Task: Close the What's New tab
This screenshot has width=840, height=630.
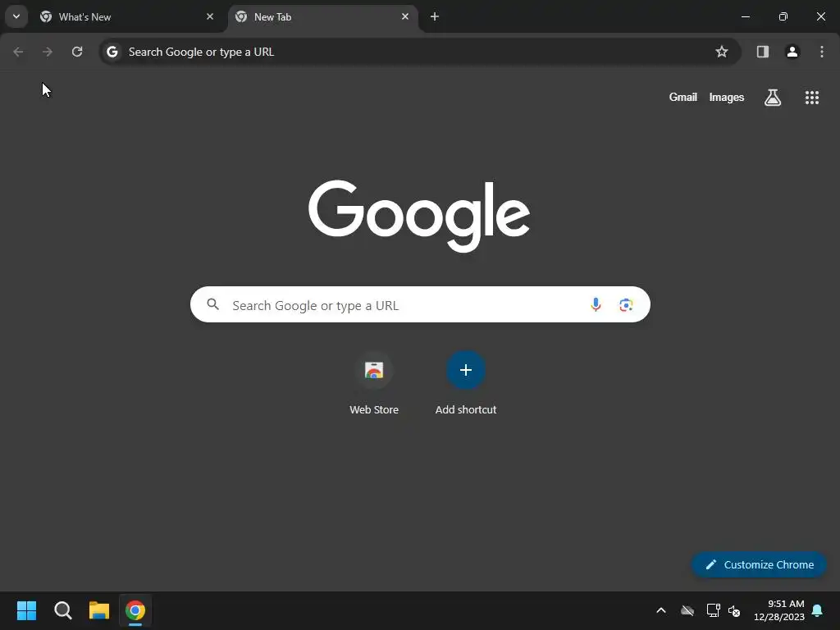Action: [210, 16]
